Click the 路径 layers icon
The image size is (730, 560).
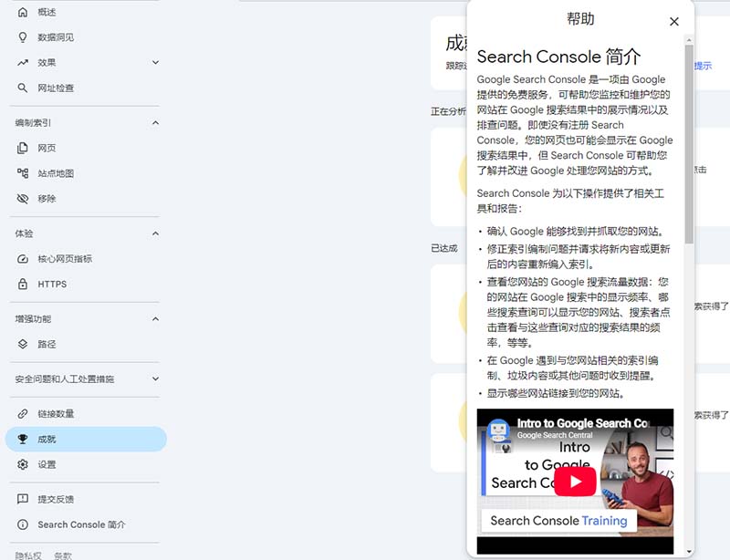click(x=22, y=344)
